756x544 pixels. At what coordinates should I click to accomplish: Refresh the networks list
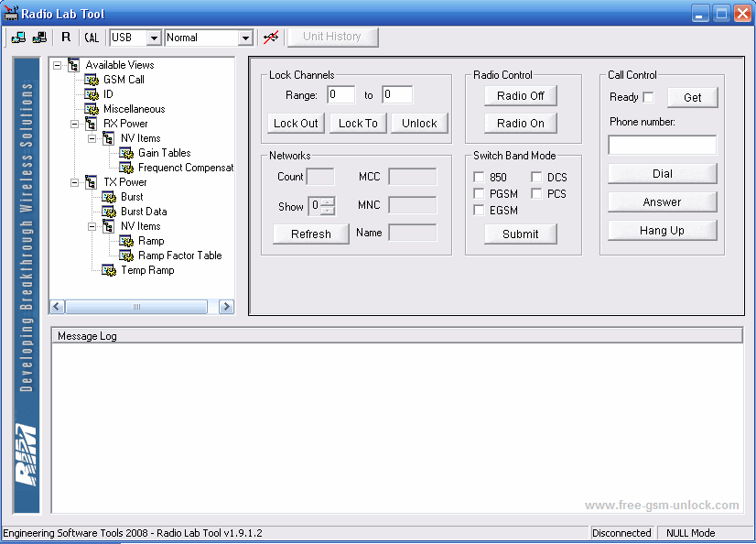click(311, 234)
